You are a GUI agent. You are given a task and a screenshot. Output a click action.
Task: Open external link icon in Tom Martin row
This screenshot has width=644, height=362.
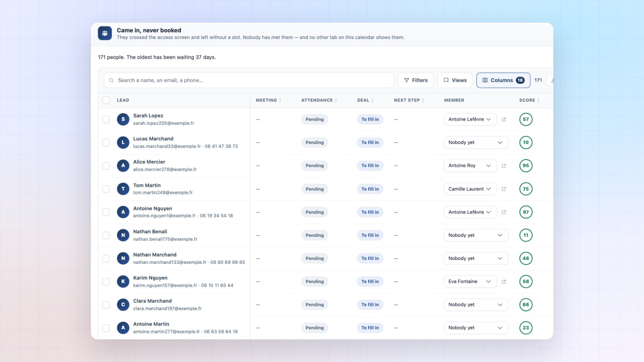(504, 189)
